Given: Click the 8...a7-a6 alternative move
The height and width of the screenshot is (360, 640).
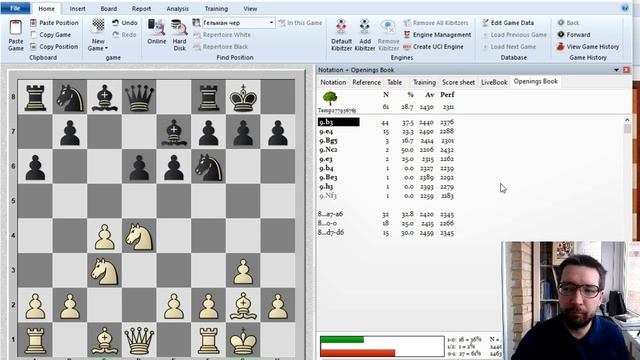Looking at the screenshot, I should coord(331,214).
